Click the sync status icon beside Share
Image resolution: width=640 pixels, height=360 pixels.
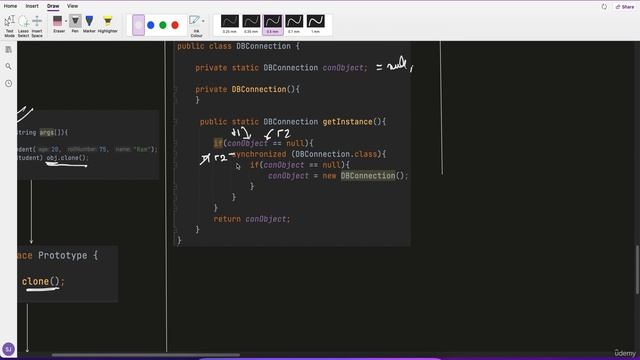tap(604, 7)
